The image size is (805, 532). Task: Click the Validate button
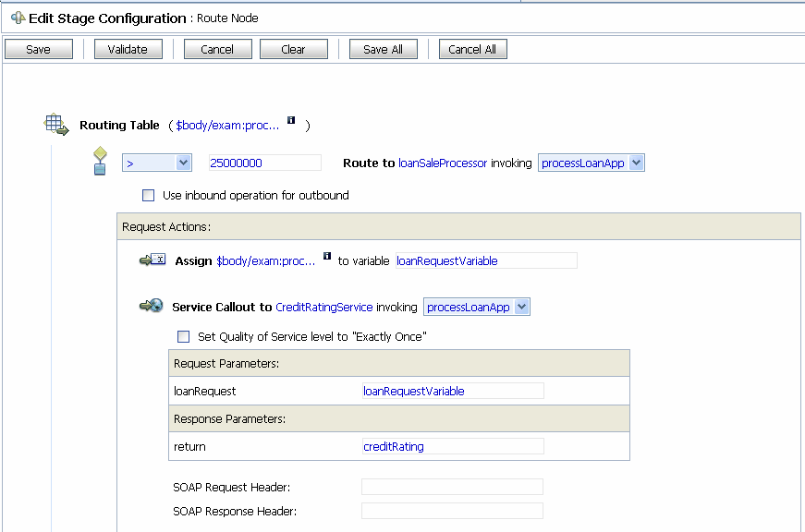point(128,49)
